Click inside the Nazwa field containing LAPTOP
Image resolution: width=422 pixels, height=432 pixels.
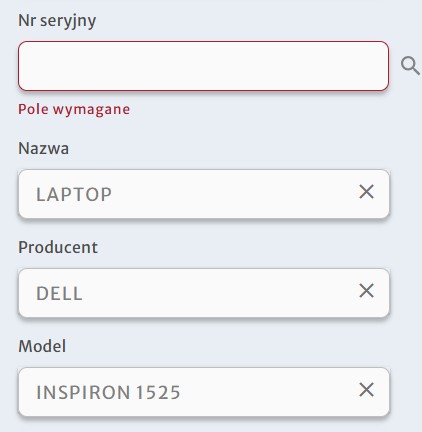[x=204, y=194]
